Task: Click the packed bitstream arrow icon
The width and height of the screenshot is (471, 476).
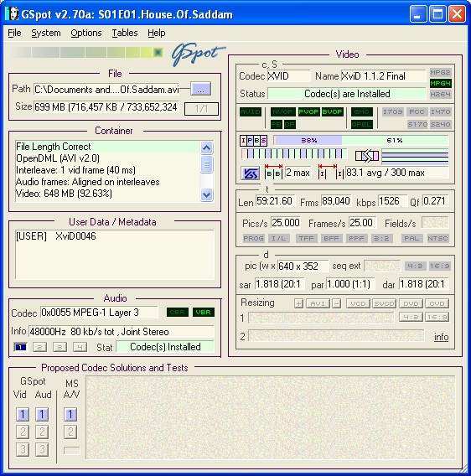Action: click(x=367, y=156)
